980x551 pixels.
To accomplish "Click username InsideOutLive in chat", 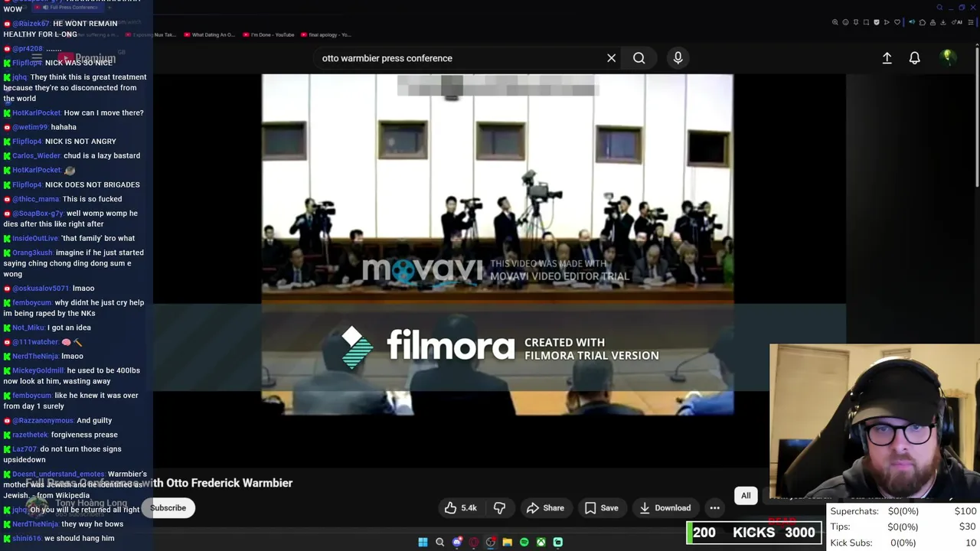I will pyautogui.click(x=35, y=238).
